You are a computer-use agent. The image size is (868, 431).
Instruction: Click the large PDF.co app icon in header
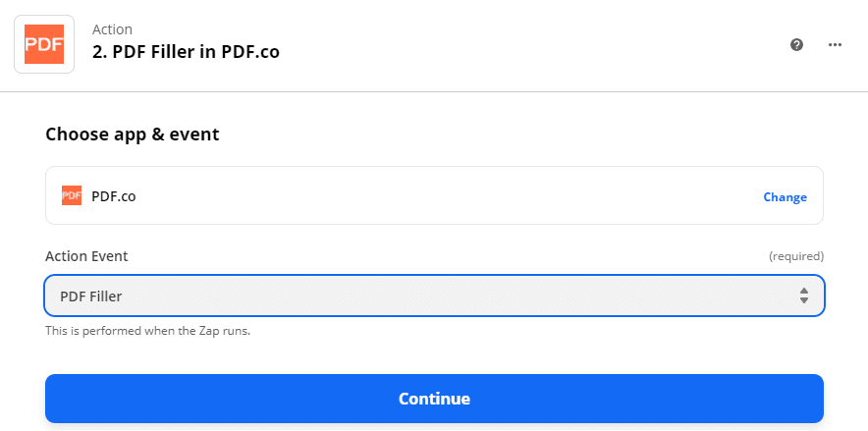(44, 44)
